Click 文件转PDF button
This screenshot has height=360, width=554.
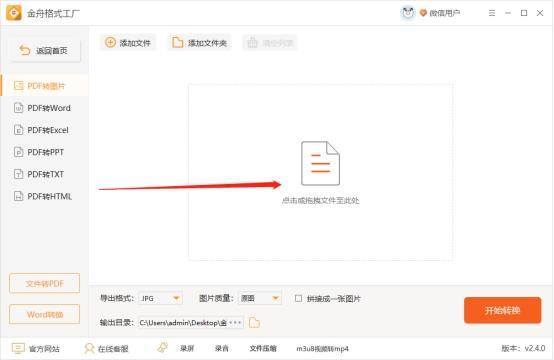coord(45,283)
